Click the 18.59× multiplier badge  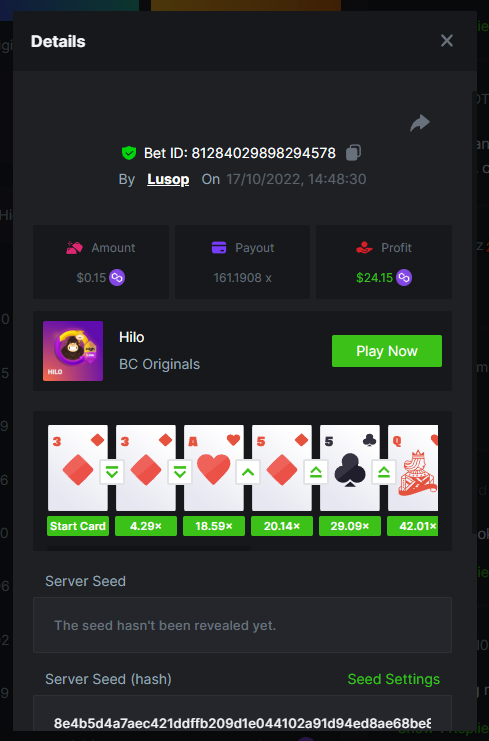[x=214, y=526]
